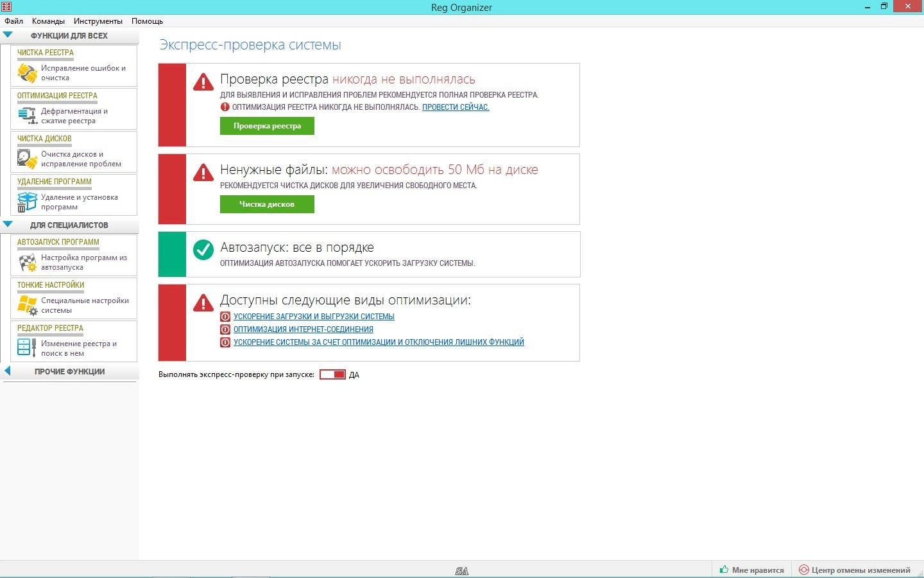Toggle express check at startup switch
This screenshot has height=578, width=924.
(332, 374)
